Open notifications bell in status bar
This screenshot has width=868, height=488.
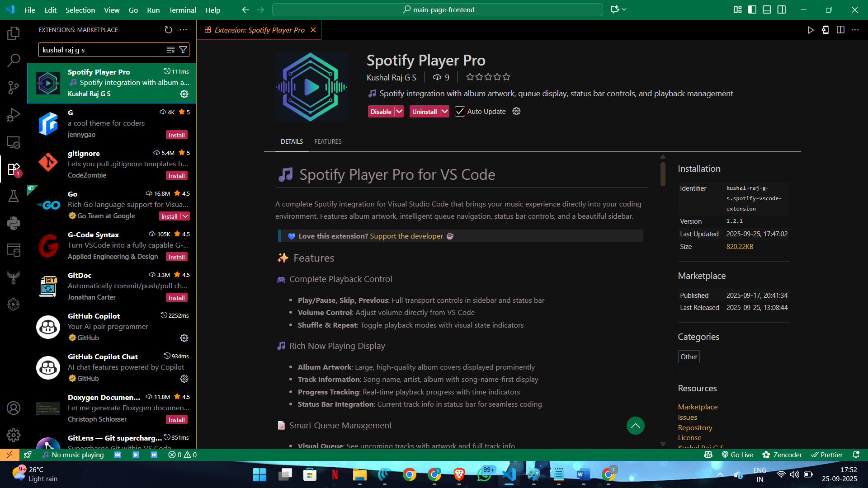click(x=856, y=455)
